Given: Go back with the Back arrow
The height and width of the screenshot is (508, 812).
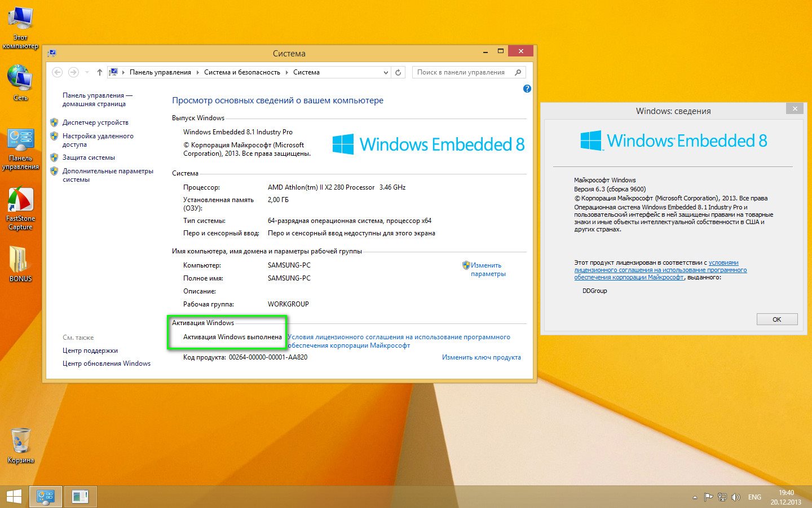Looking at the screenshot, I should [x=57, y=72].
